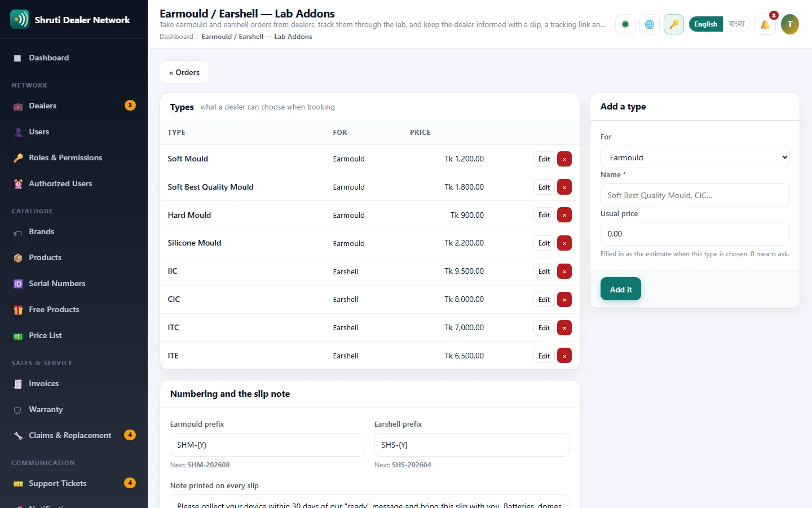The image size is (812, 508).
Task: Go to Dealers in the sidebar
Action: tap(74, 106)
